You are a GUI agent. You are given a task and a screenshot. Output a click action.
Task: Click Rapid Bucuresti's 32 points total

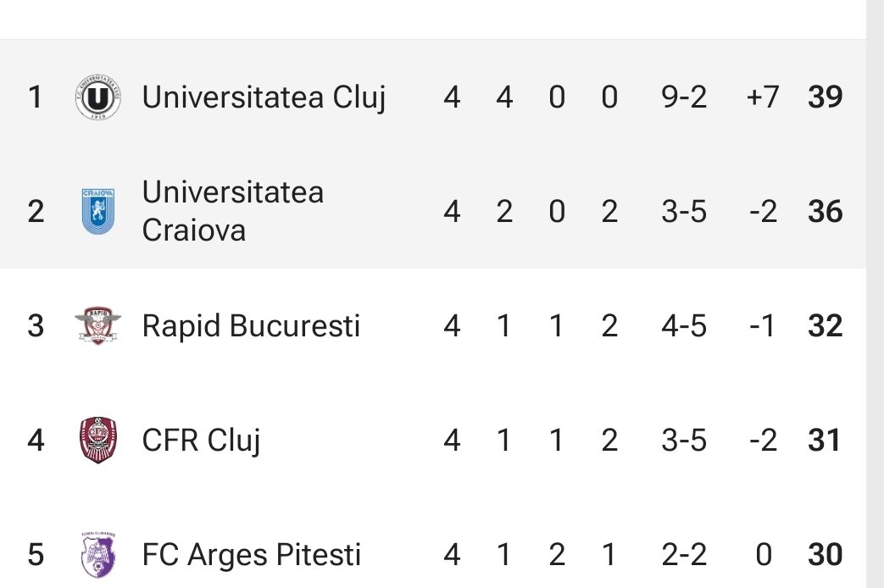click(x=825, y=326)
